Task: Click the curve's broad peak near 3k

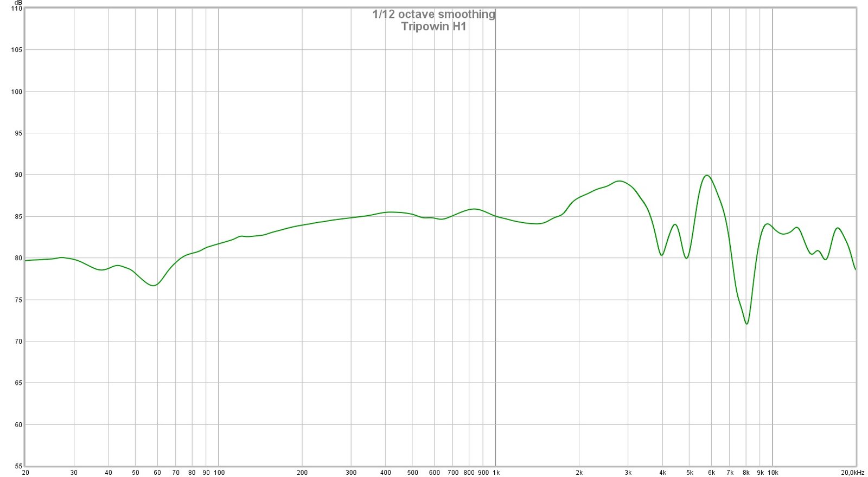Action: (x=619, y=181)
